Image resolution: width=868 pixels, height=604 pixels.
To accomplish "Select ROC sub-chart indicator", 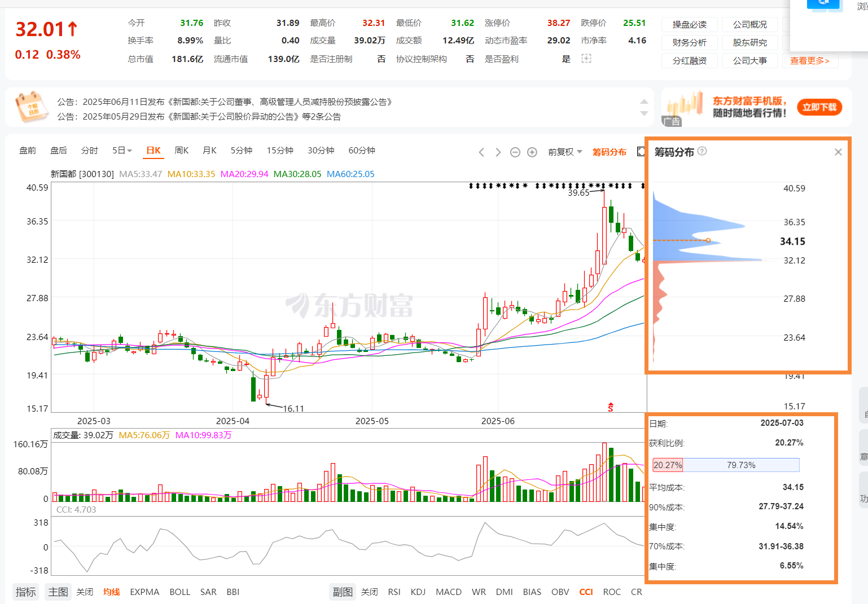I will click(x=612, y=592).
